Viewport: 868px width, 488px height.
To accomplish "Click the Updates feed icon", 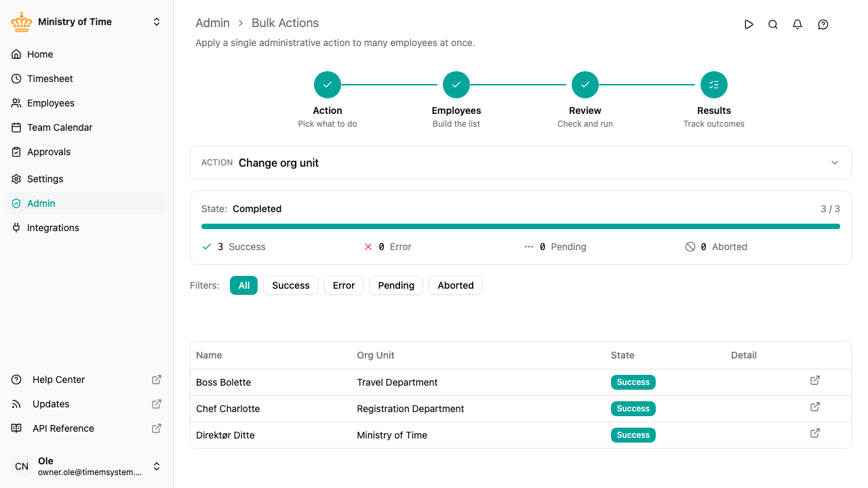I will [x=16, y=404].
